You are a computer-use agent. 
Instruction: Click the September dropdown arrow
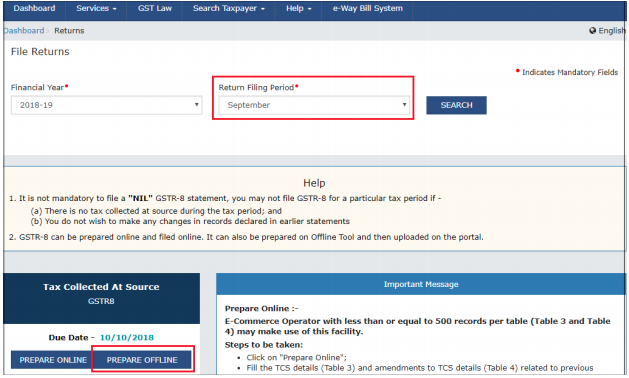coord(404,105)
